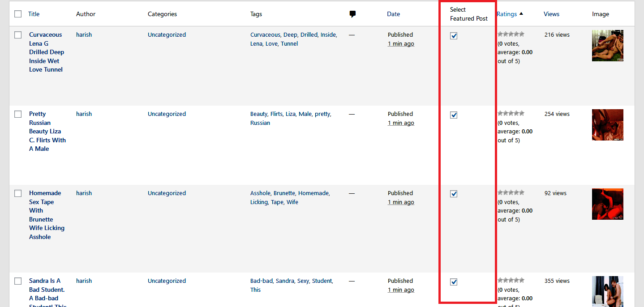
Task: Open Uncategorized category in the 92 views row
Action: coord(167,193)
